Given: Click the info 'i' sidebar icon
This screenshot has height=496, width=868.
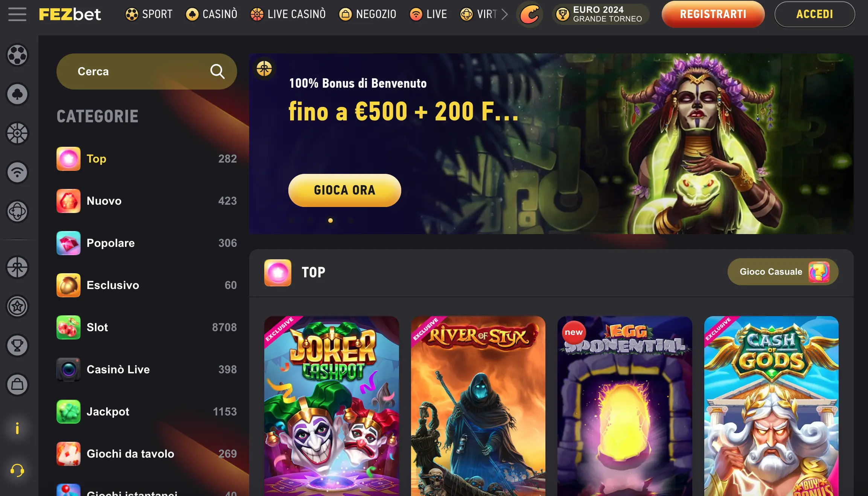Looking at the screenshot, I should [17, 428].
